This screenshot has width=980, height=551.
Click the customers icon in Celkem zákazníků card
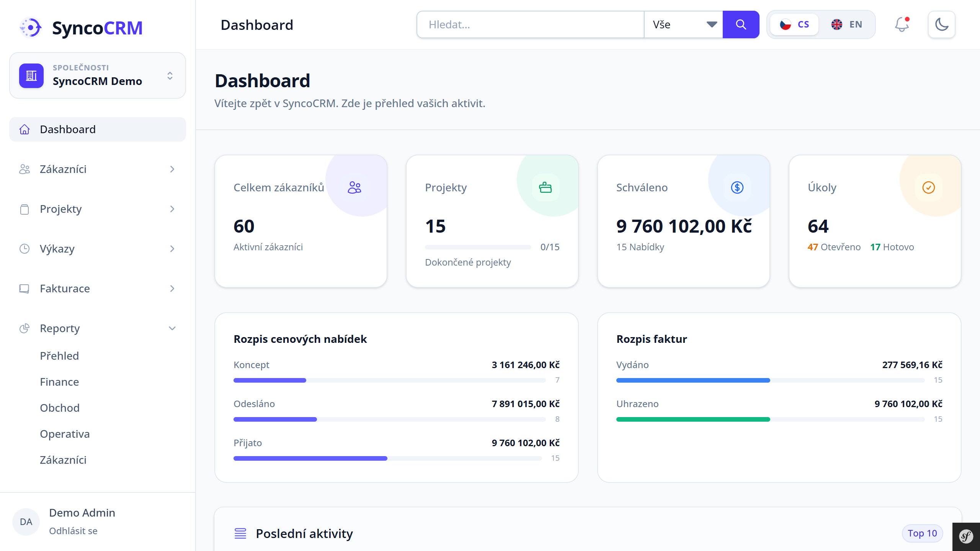click(x=354, y=187)
